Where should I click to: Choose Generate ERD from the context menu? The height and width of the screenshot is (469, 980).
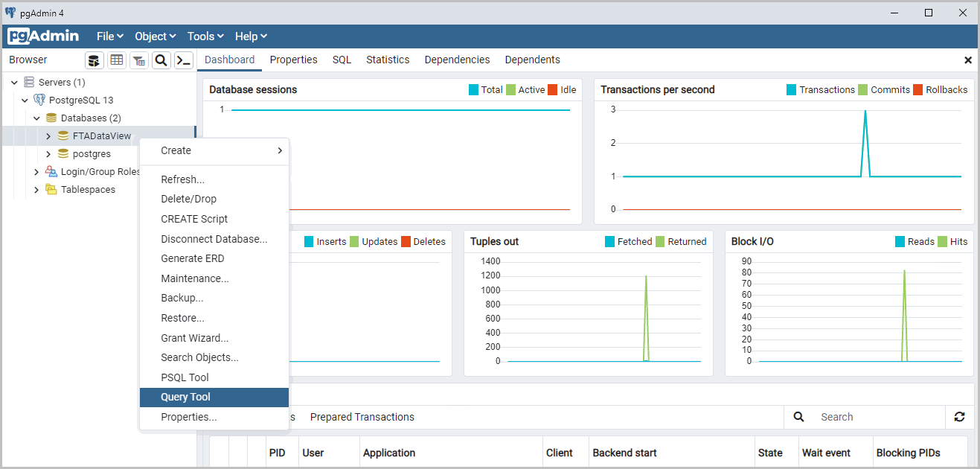(214, 258)
